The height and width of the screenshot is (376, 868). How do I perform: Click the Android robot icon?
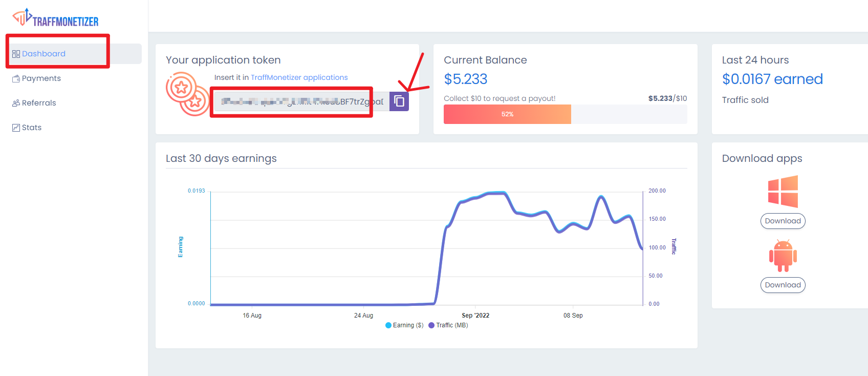coord(783,256)
